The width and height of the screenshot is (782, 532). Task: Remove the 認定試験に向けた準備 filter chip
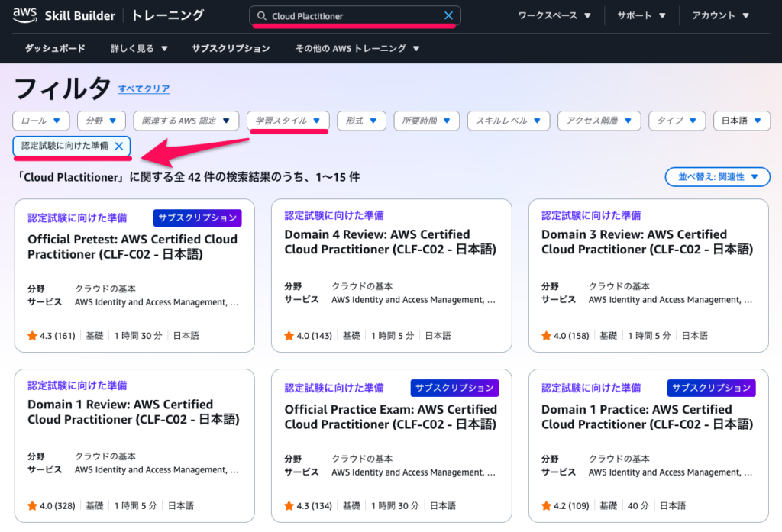point(118,147)
